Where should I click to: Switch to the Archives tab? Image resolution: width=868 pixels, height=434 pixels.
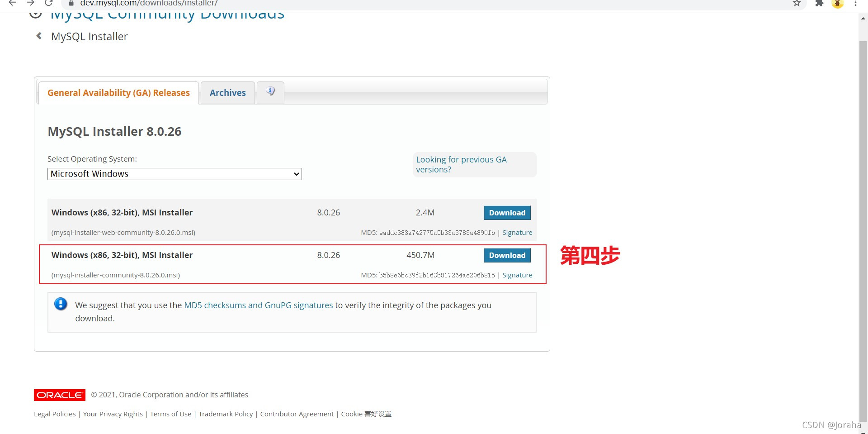[228, 93]
